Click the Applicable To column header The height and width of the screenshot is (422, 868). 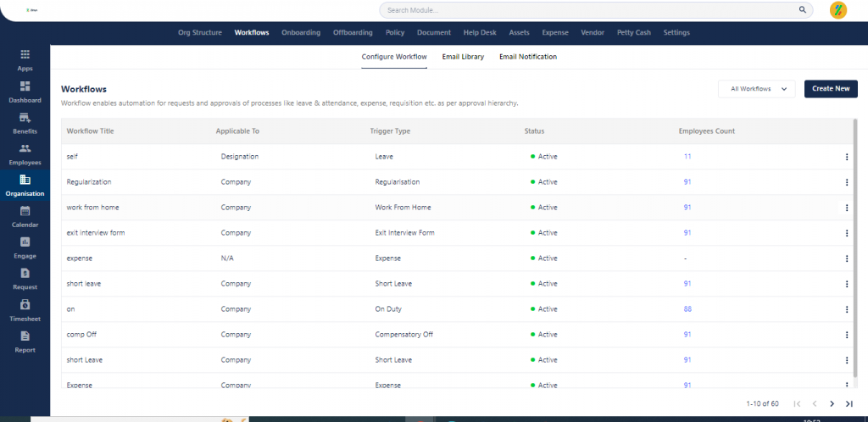237,131
